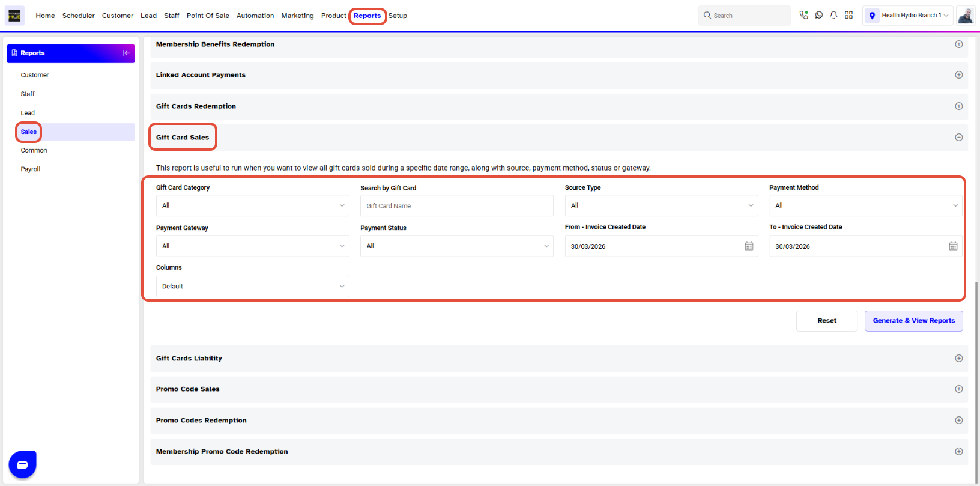Expand Linked Account Payments with the plus icon
This screenshot has height=486, width=980.
click(959, 75)
